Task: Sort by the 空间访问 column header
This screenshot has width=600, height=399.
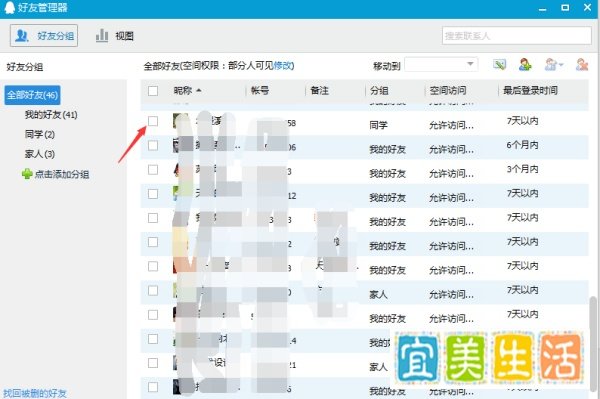Action: click(x=448, y=91)
